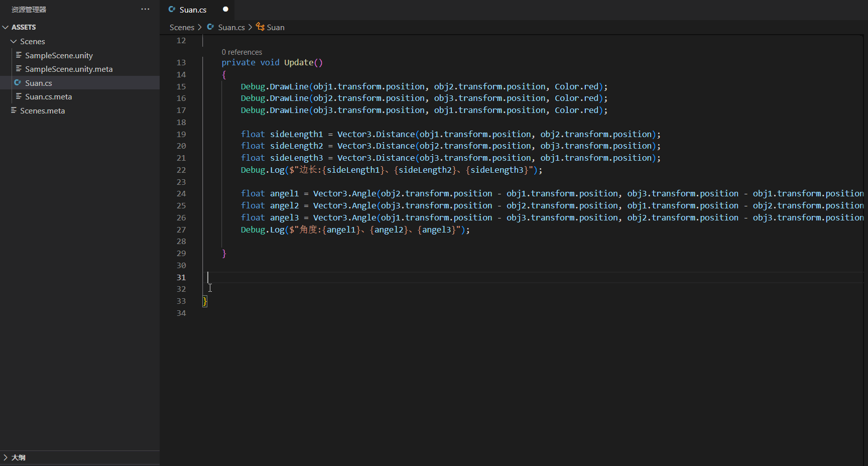Click the Update method name
This screenshot has height=466, width=868.
(299, 63)
